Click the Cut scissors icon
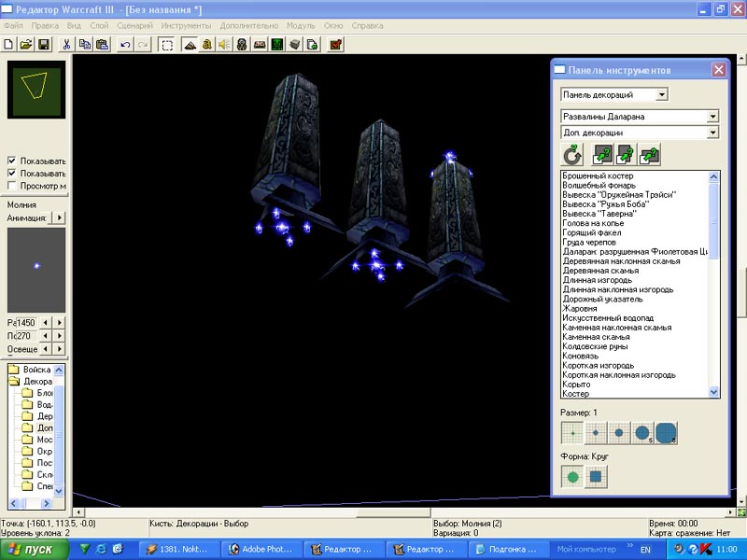The width and height of the screenshot is (747, 560). 67,44
